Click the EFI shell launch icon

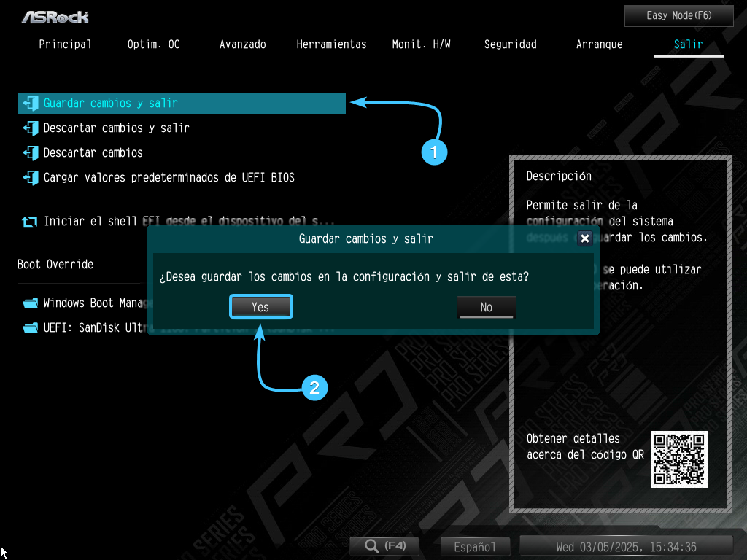tap(30, 221)
